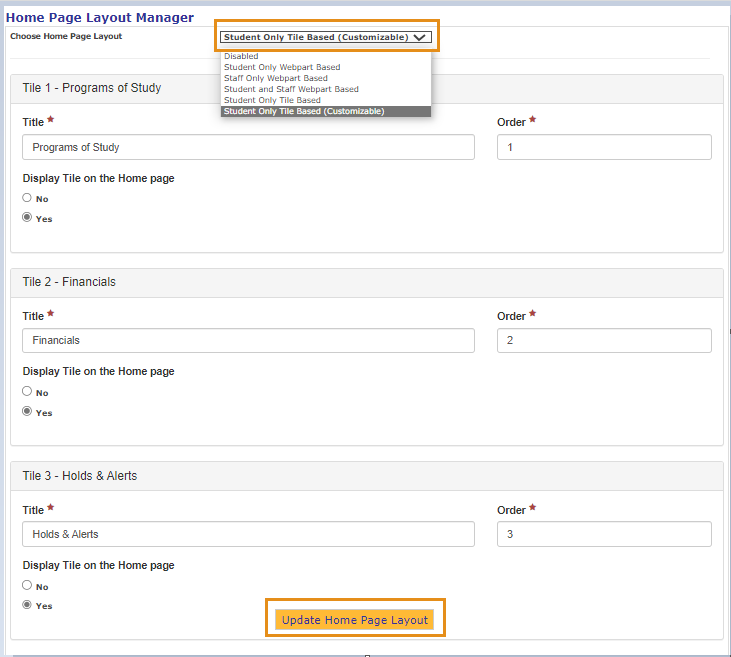Image resolution: width=731 pixels, height=657 pixels.
Task: Select Yes for Programs of Study display
Action: pos(27,218)
